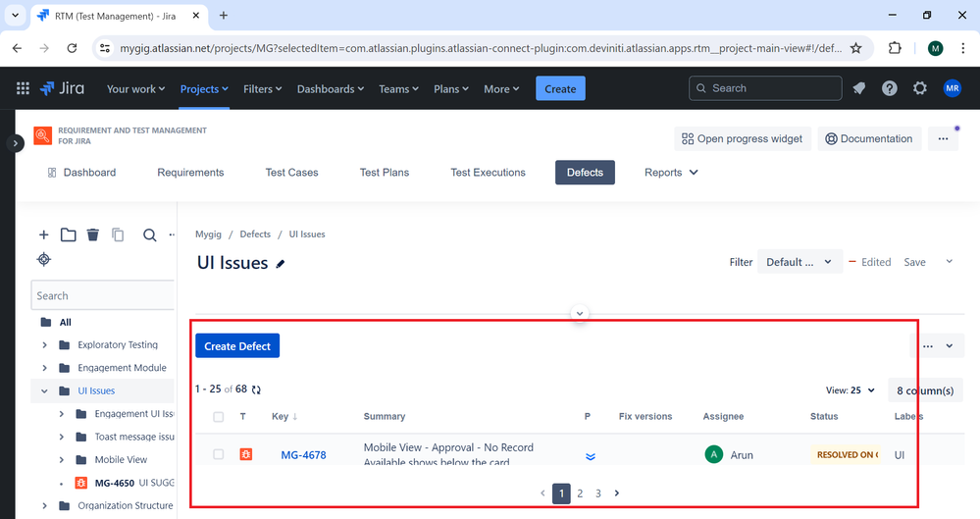Add new item with plus icon
980x519 pixels.
pyautogui.click(x=44, y=234)
